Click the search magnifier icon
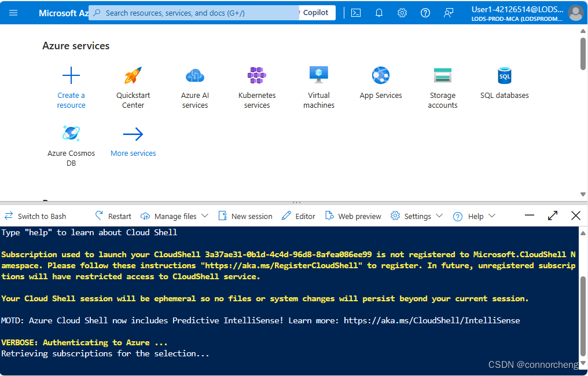This screenshot has width=588, height=376. tap(97, 13)
